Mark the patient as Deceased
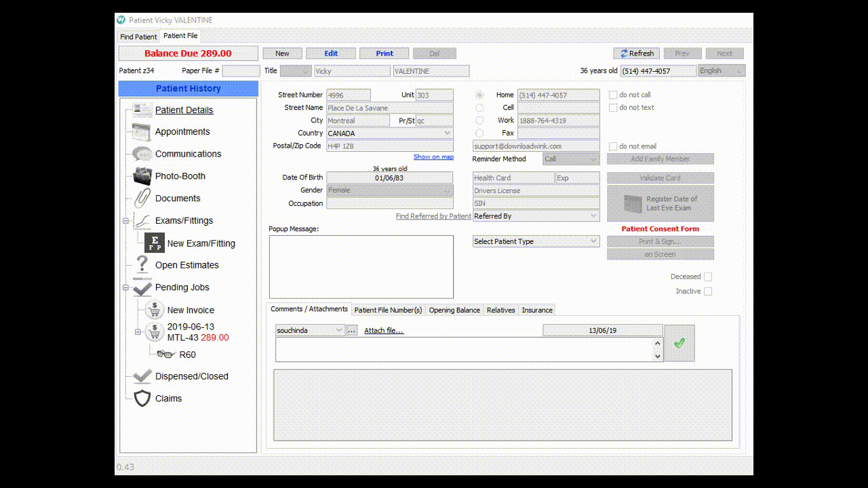Viewport: 868px width, 488px height. [708, 276]
